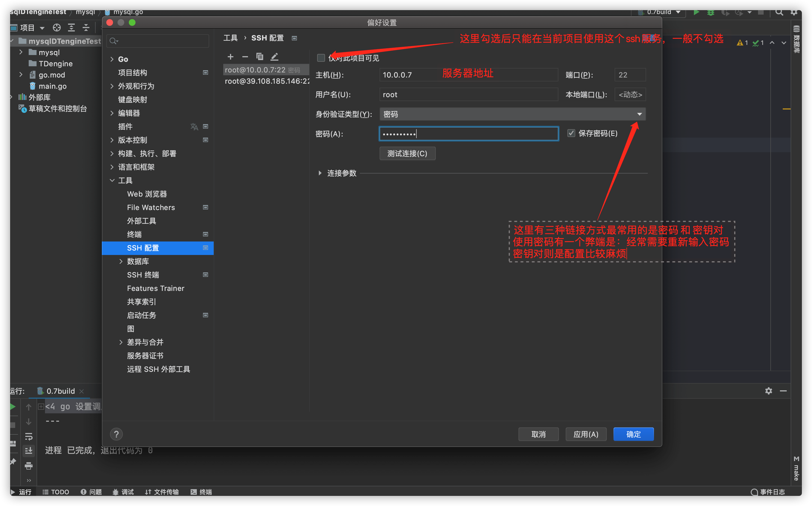
Task: Click the print icon in the Run panel
Action: 29,466
